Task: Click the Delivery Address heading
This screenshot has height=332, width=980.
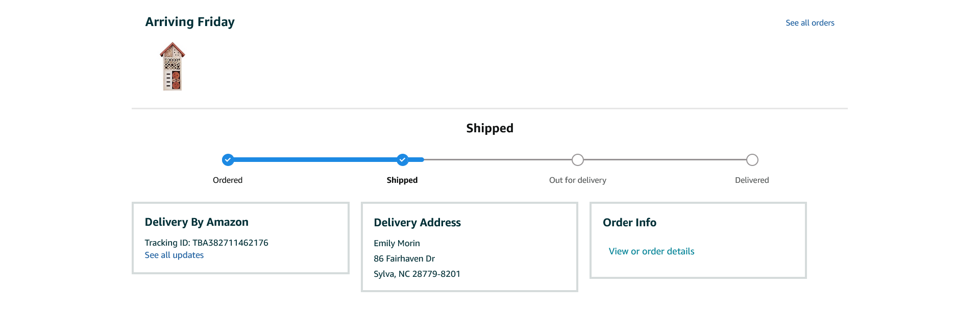Action: point(417,223)
